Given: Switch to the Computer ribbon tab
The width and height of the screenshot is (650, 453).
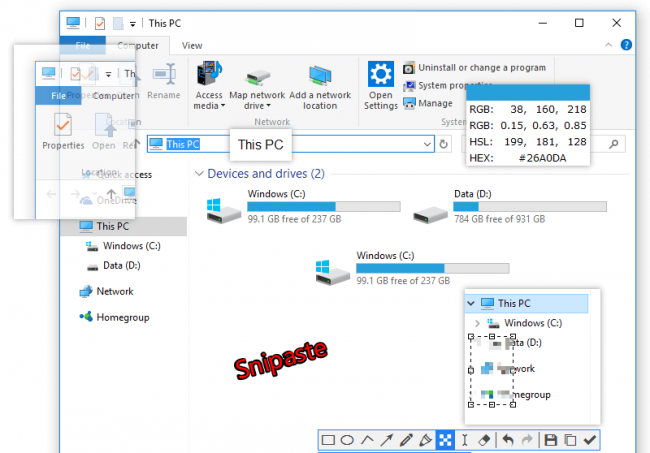Looking at the screenshot, I should pyautogui.click(x=138, y=46).
